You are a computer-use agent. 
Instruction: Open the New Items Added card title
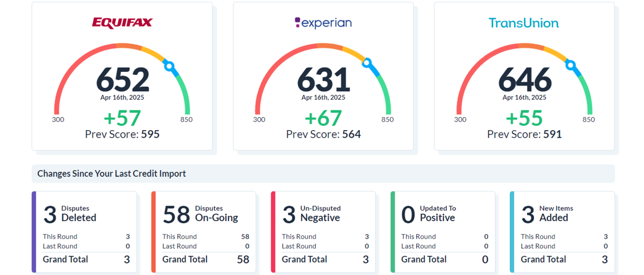pyautogui.click(x=556, y=214)
